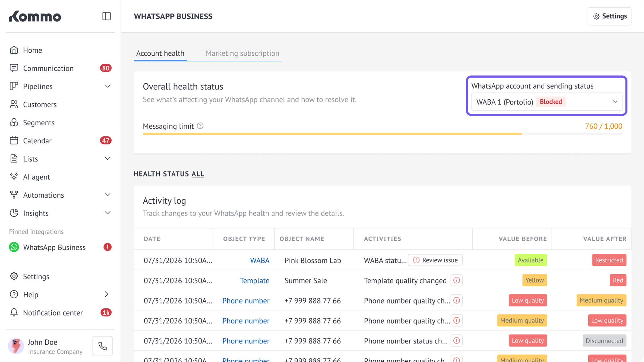
Task: Open the Template object type link
Action: tap(255, 281)
